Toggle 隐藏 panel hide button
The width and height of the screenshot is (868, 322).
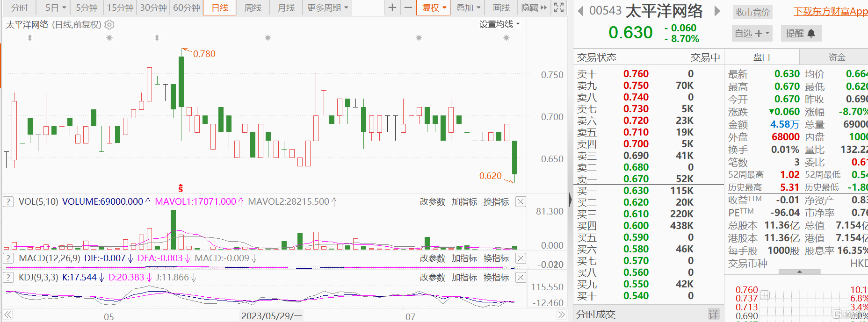coord(534,7)
